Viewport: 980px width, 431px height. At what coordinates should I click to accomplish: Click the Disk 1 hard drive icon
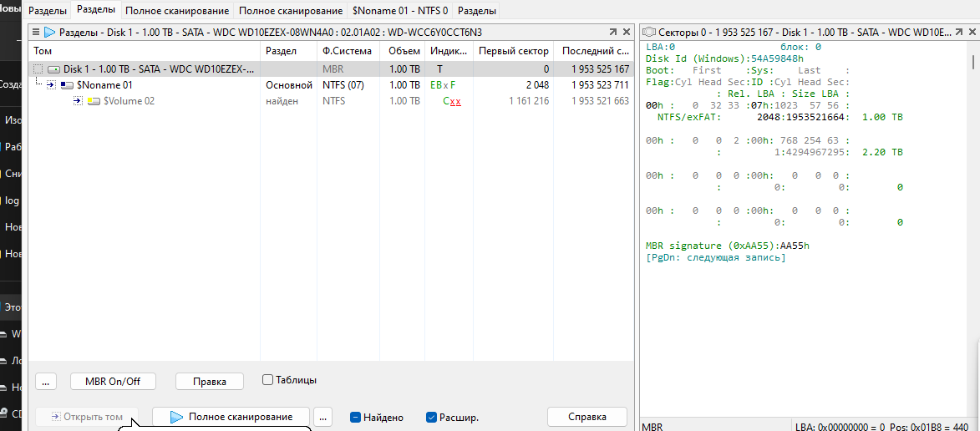point(54,69)
